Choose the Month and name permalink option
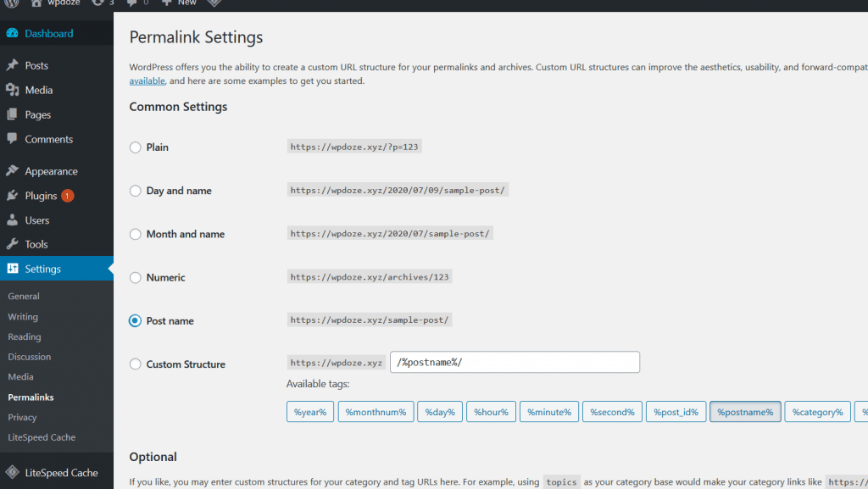868x489 pixels. click(135, 234)
